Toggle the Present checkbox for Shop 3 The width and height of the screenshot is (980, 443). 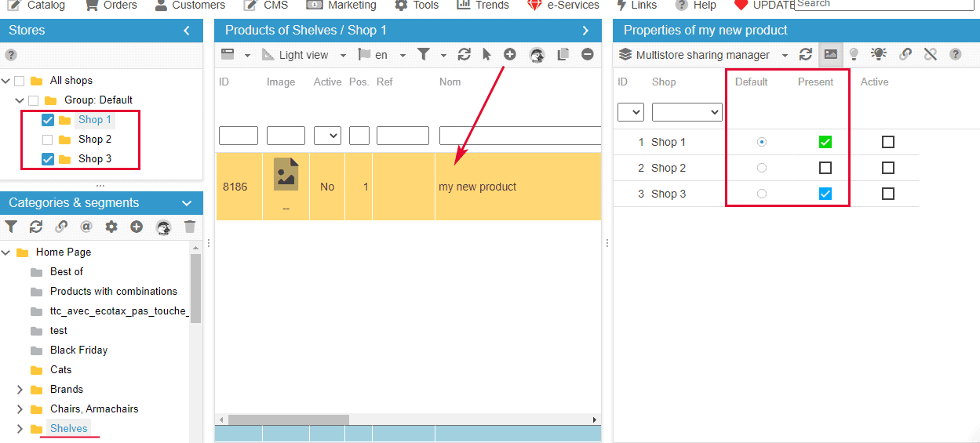[825, 194]
